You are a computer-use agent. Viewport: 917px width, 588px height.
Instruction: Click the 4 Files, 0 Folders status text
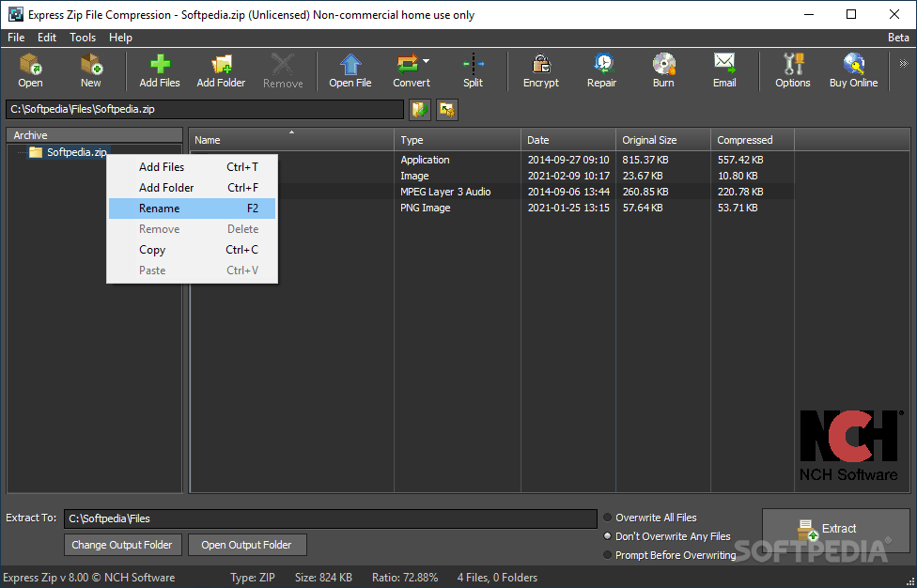click(x=497, y=578)
